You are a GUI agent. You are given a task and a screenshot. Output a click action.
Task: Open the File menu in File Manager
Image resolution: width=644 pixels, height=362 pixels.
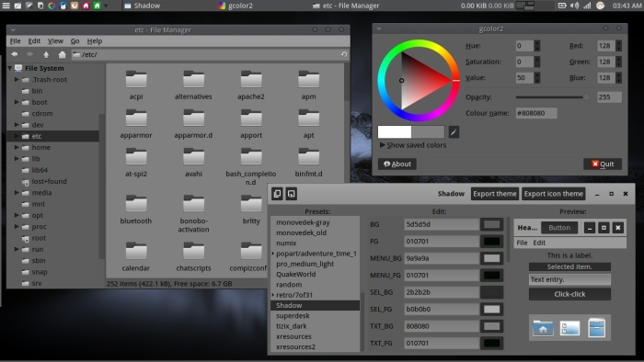pyautogui.click(x=16, y=41)
